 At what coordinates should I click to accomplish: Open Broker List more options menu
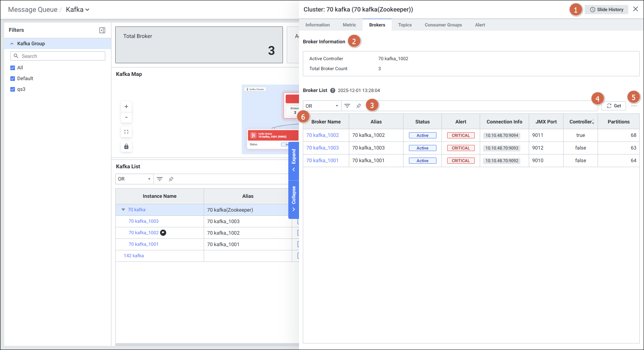(634, 106)
